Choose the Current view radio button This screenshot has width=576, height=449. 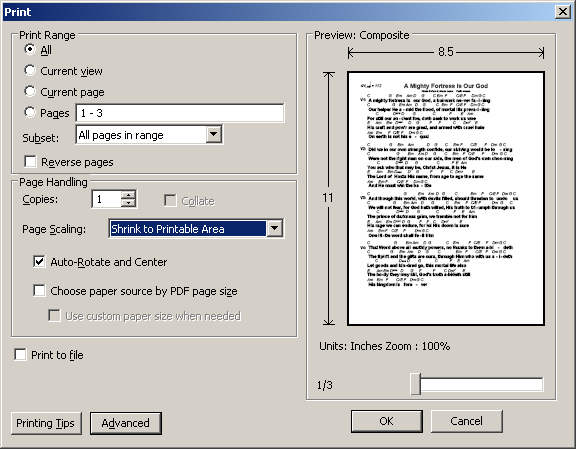[30, 70]
